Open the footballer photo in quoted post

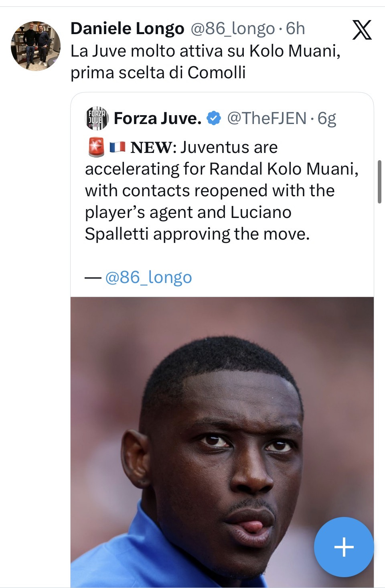coord(222,442)
